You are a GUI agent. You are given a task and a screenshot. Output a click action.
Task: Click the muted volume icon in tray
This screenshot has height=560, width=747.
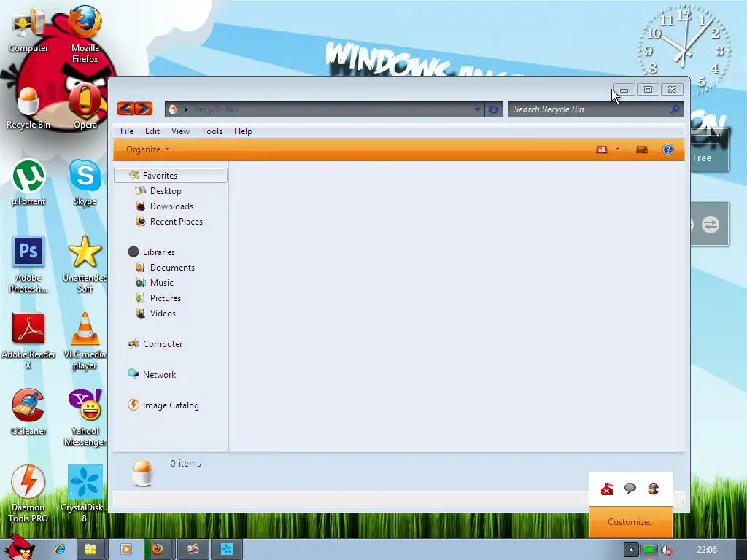667,551
